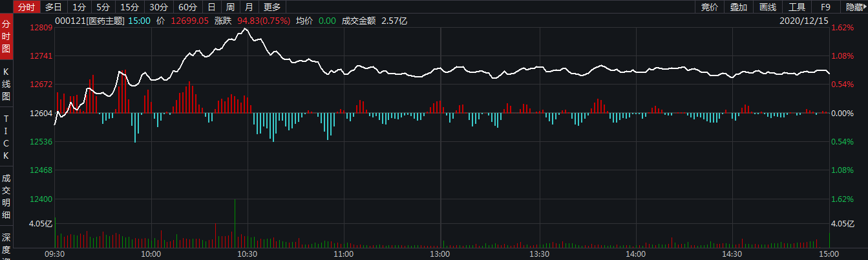Switch to the 分时 intraday tab

(x=27, y=7)
